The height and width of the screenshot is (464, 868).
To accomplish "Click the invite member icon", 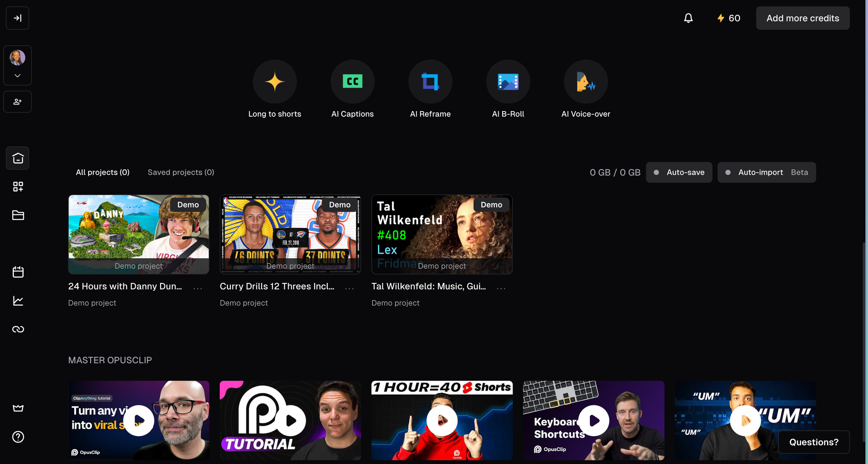I will click(x=17, y=102).
